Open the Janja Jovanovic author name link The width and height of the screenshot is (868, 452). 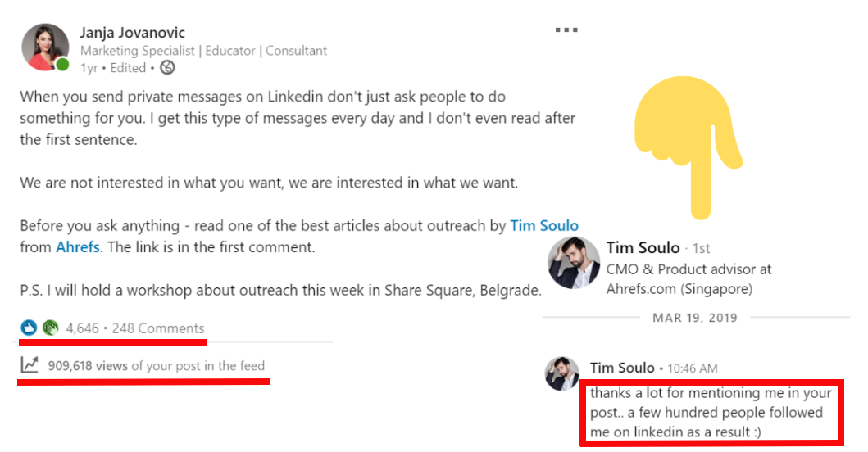(x=133, y=33)
